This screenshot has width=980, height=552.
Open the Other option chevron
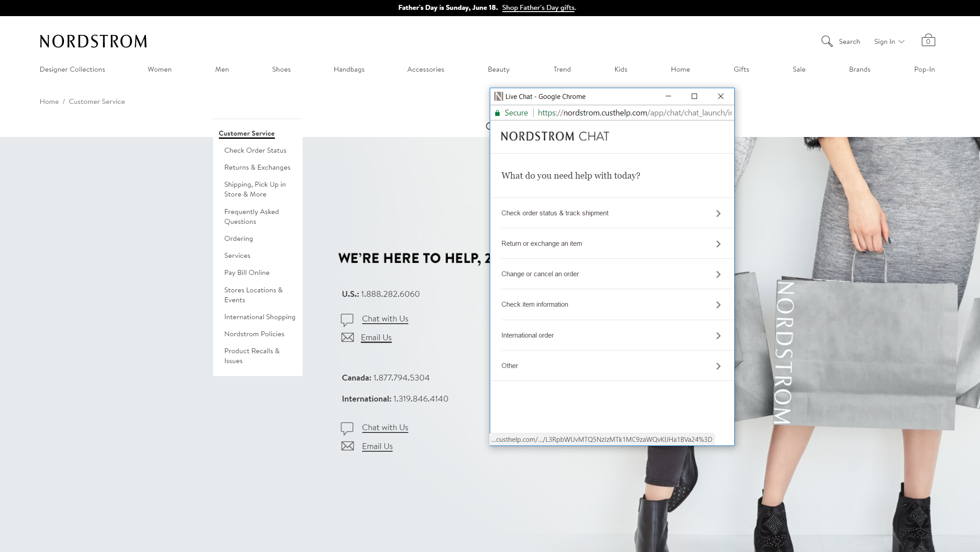[x=718, y=366]
